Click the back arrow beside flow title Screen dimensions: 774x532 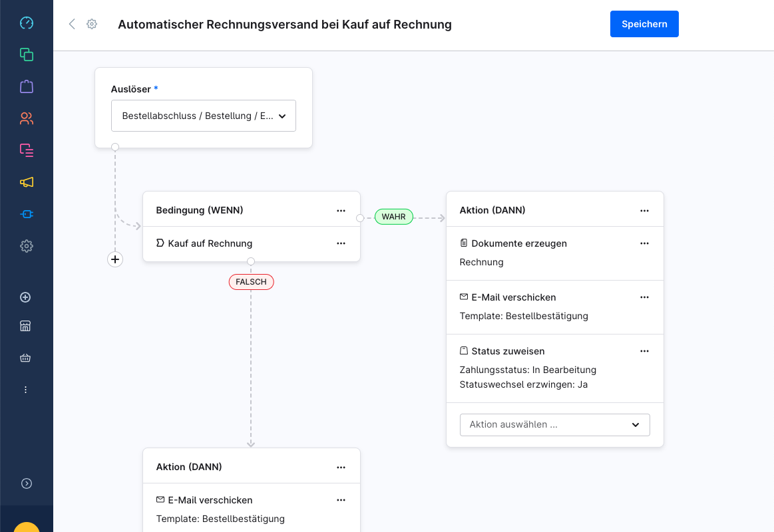tap(72, 25)
